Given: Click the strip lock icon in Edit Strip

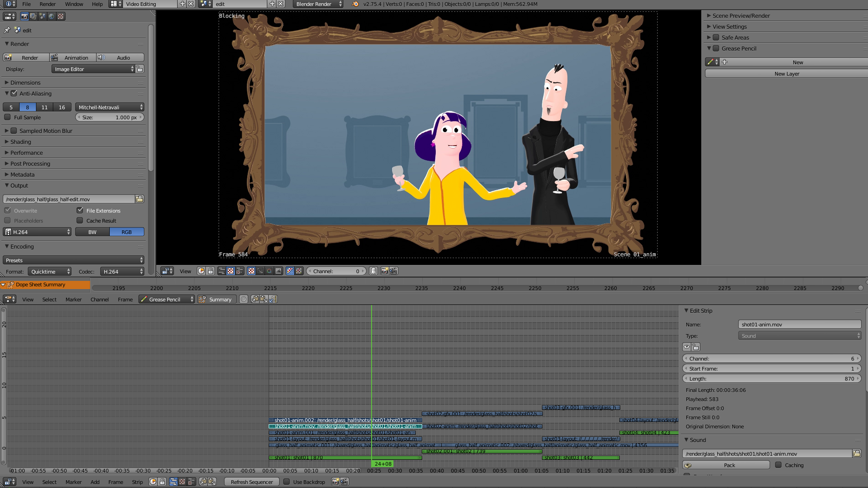Looking at the screenshot, I should tap(695, 347).
